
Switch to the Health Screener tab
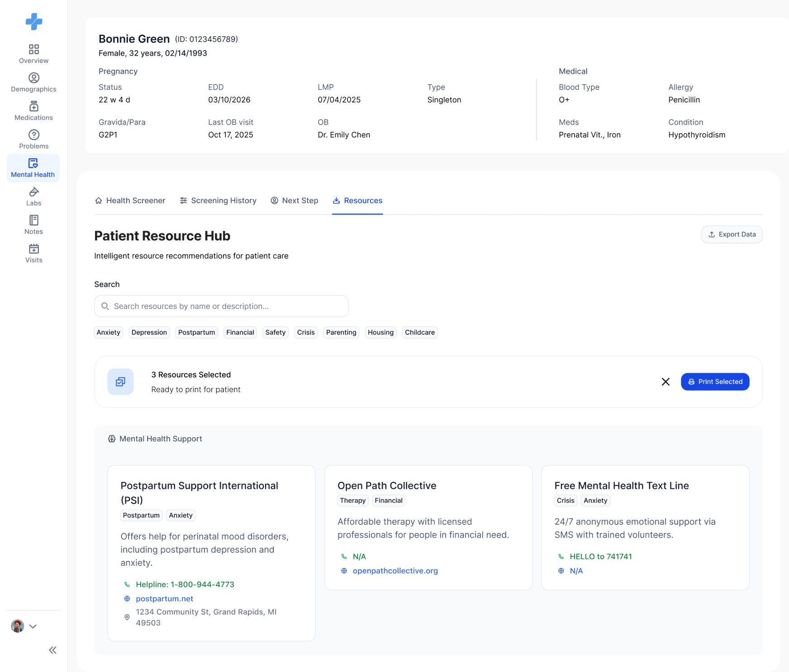point(130,200)
